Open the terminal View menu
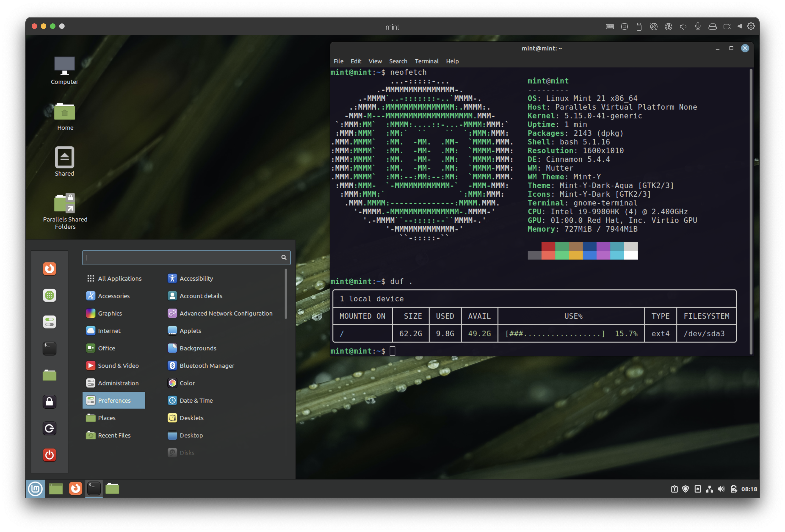Screen dimensions: 785x532 tap(375, 61)
